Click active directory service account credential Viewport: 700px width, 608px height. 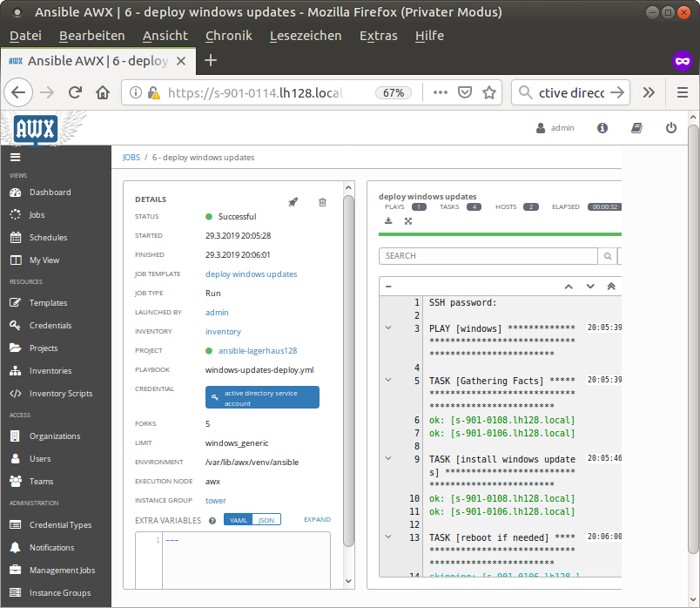tap(262, 397)
